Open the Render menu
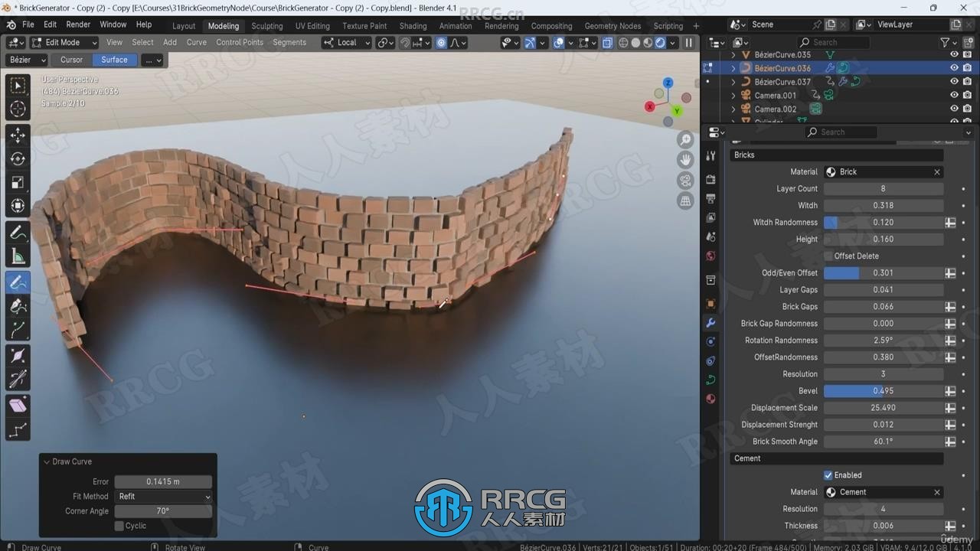The height and width of the screenshot is (551, 980). (78, 24)
